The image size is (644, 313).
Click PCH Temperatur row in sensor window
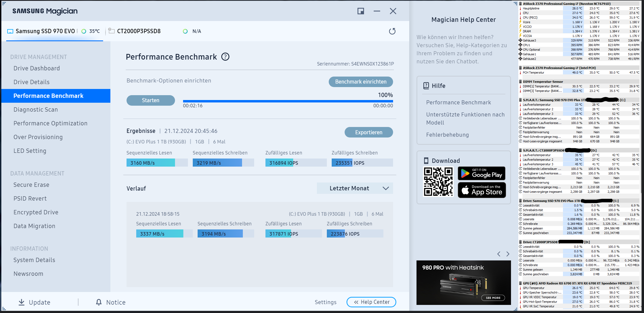pyautogui.click(x=579, y=73)
